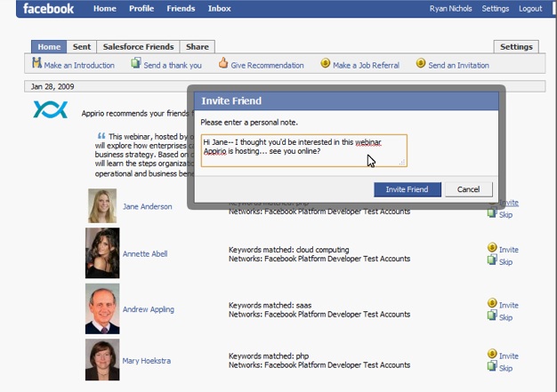Open Andrew Appling's profile link
This screenshot has width=557, height=392.
[x=149, y=309]
